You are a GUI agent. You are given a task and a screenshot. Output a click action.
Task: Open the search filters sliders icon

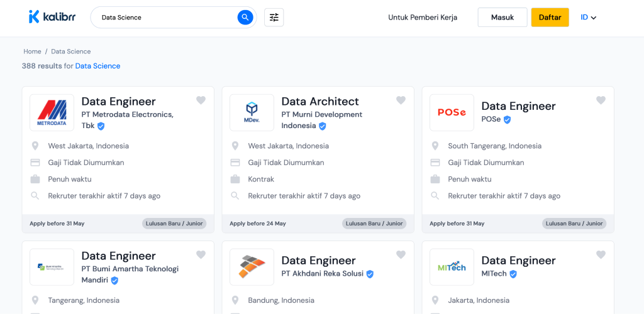(274, 17)
